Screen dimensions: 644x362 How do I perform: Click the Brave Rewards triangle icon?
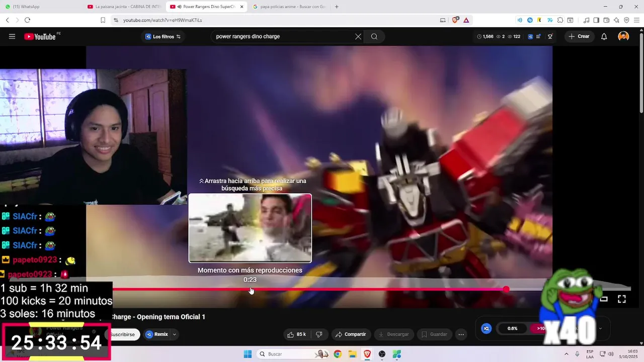click(466, 20)
